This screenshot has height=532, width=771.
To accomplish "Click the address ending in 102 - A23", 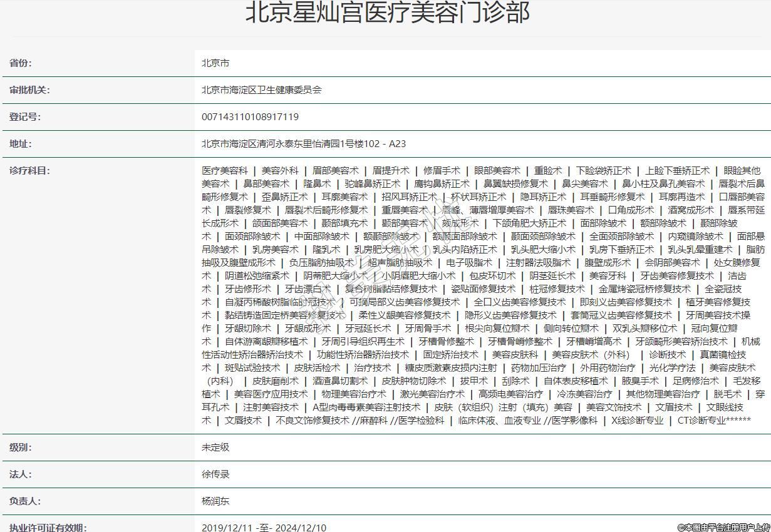I will [303, 144].
